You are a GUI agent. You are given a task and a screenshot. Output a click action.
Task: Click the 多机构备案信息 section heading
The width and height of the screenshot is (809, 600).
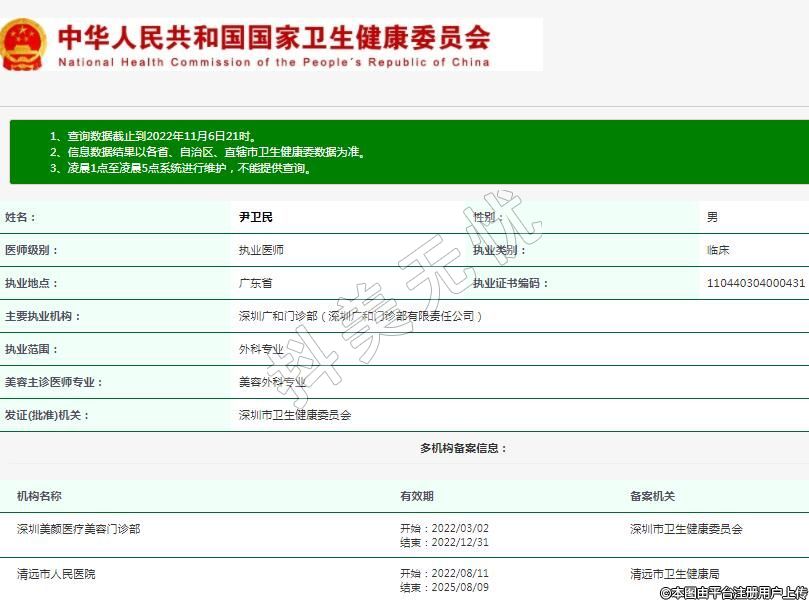pyautogui.click(x=463, y=448)
